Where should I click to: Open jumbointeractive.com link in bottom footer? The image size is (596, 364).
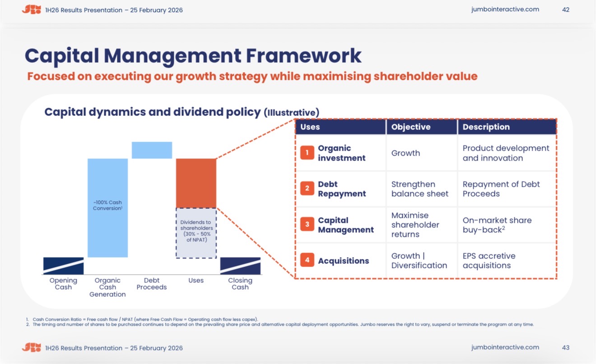click(505, 347)
